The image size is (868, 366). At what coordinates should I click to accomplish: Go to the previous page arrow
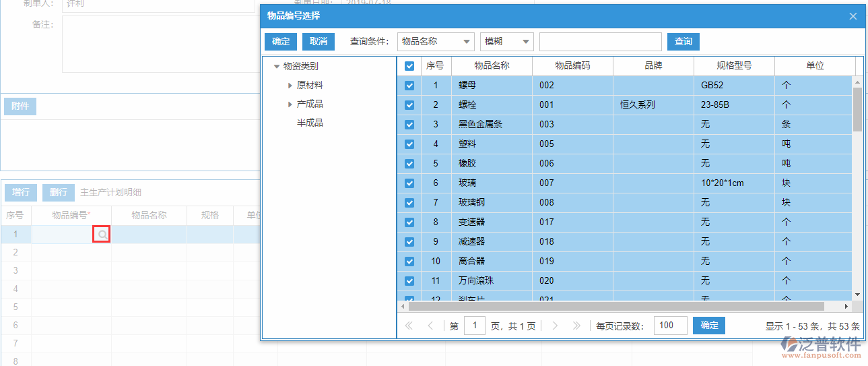(x=430, y=326)
